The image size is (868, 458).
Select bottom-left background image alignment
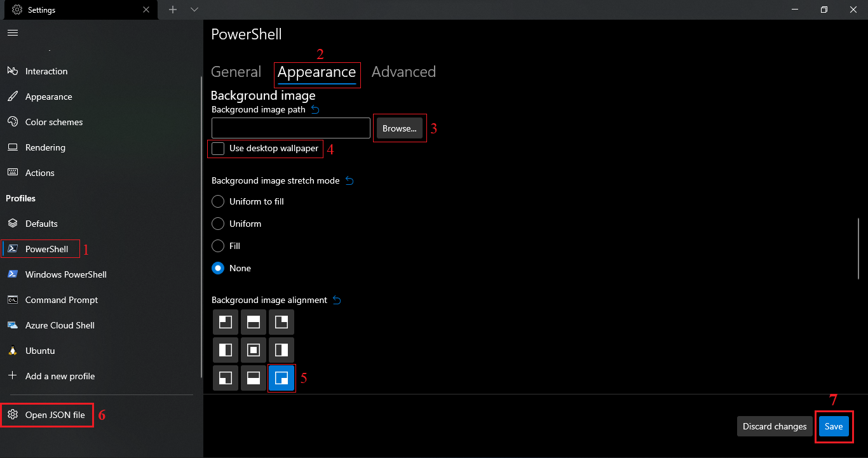(226, 378)
